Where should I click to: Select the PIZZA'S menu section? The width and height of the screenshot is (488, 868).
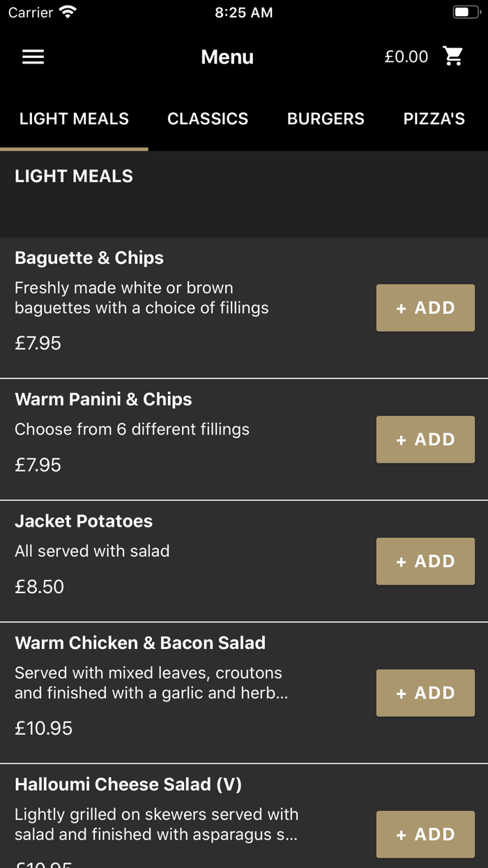(434, 119)
